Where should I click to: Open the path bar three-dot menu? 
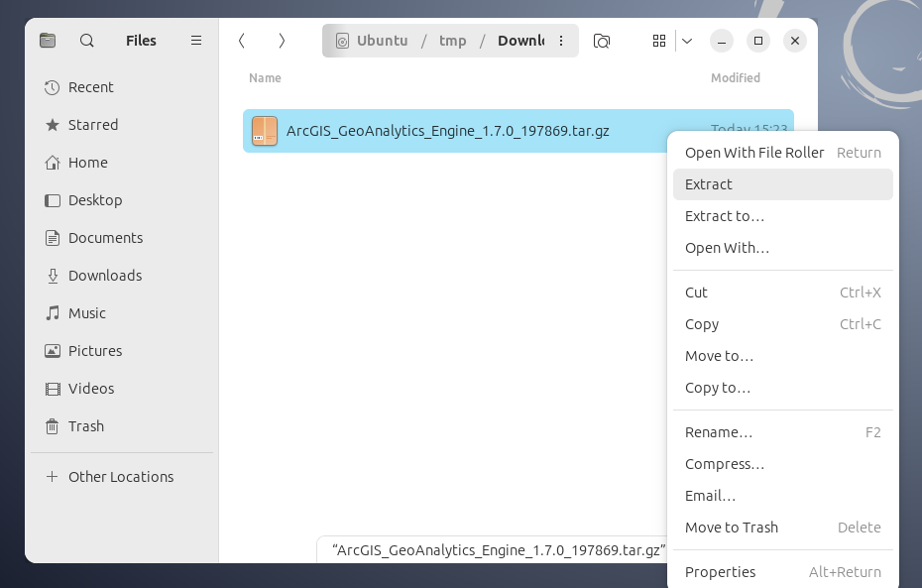pyautogui.click(x=561, y=41)
